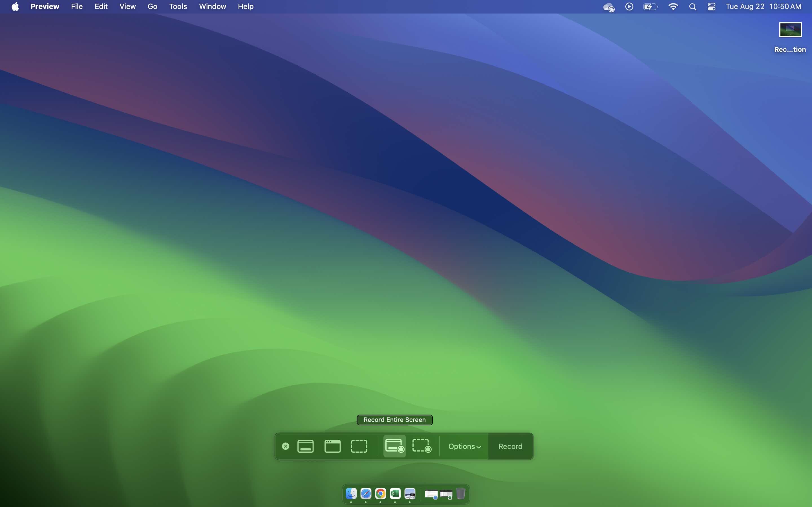
Task: Open the Rec...tion thumbnail top right
Action: tap(790, 30)
